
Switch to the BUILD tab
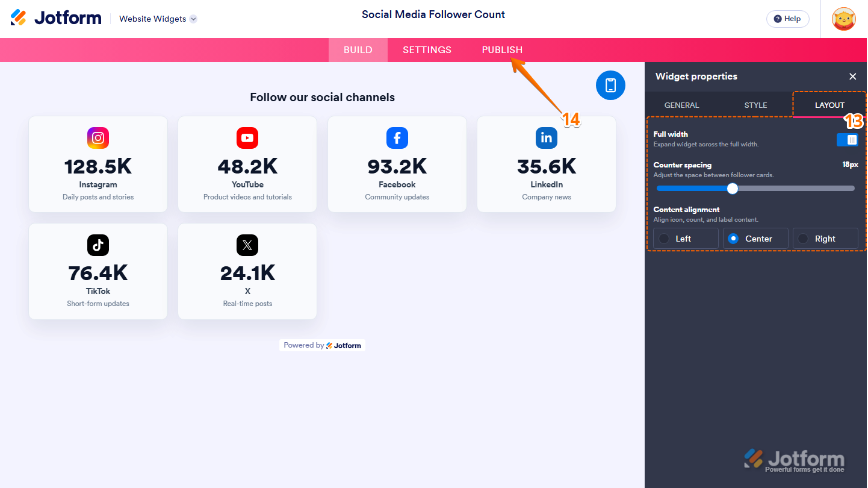[358, 50]
